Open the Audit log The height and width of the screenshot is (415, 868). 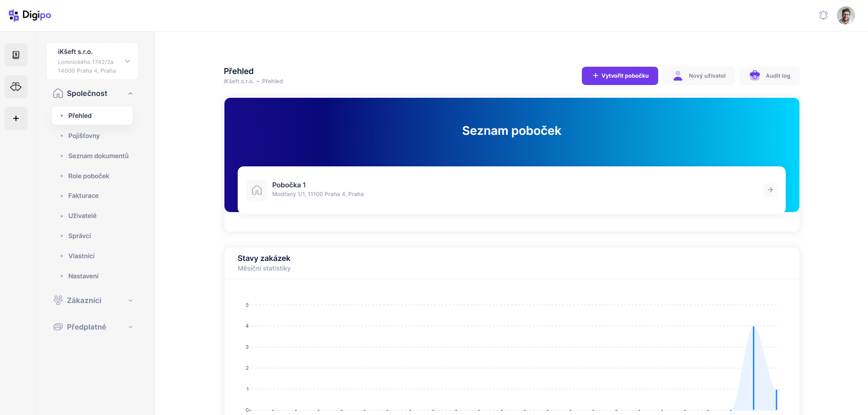(x=770, y=76)
